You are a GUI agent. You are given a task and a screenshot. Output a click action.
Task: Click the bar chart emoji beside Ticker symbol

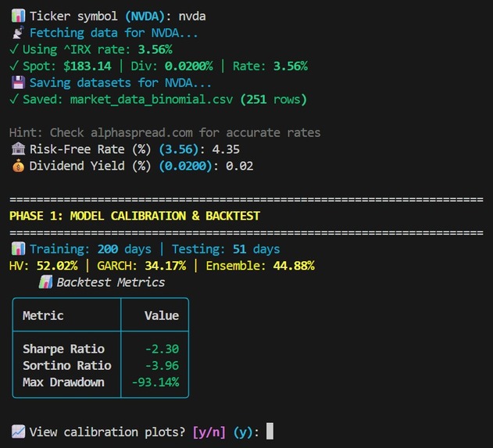click(18, 16)
